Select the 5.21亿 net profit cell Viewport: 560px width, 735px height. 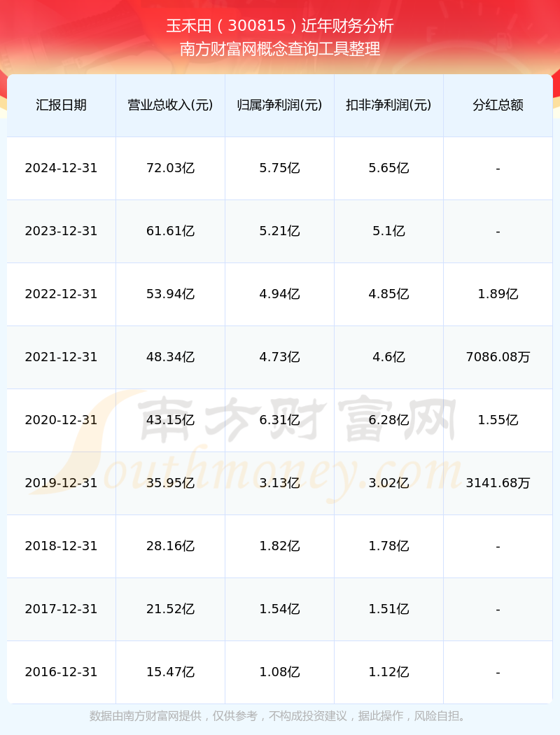click(x=280, y=232)
